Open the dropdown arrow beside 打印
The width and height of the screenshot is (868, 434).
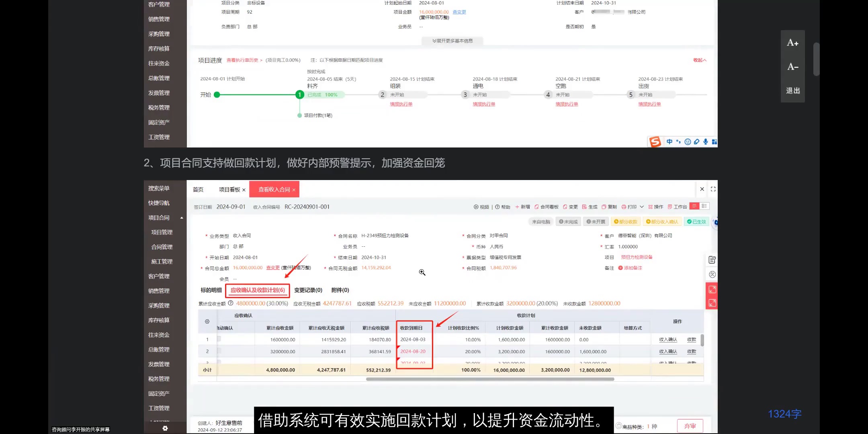click(x=642, y=207)
